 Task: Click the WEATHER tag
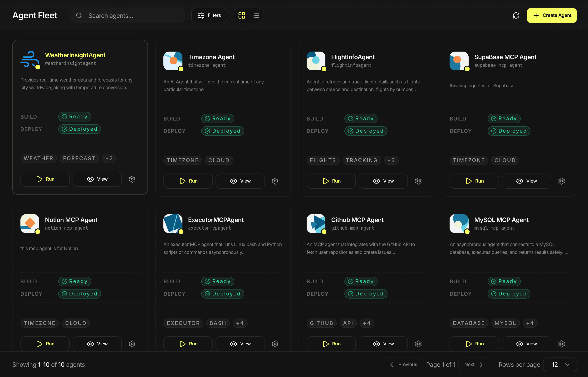pyautogui.click(x=39, y=159)
